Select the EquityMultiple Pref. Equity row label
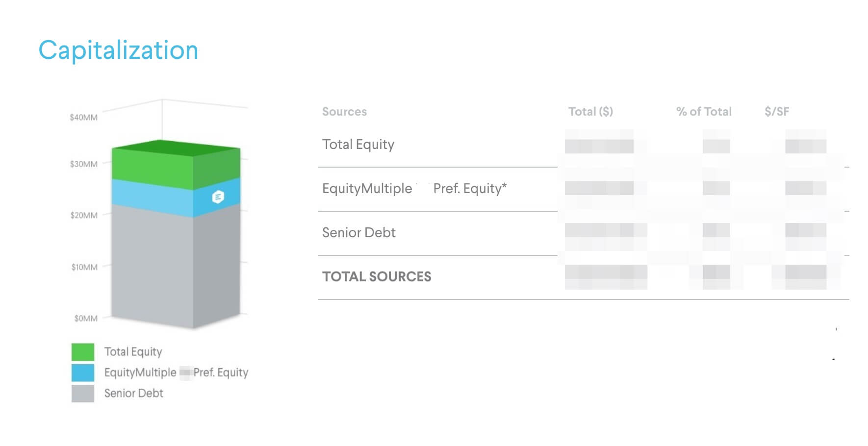The height and width of the screenshot is (446, 868). tap(414, 189)
